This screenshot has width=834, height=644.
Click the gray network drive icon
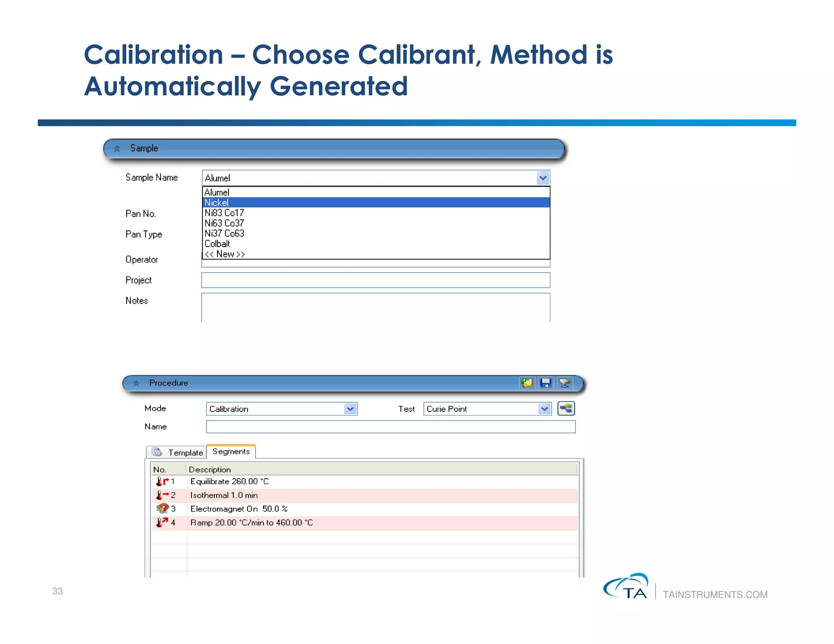pos(564,383)
